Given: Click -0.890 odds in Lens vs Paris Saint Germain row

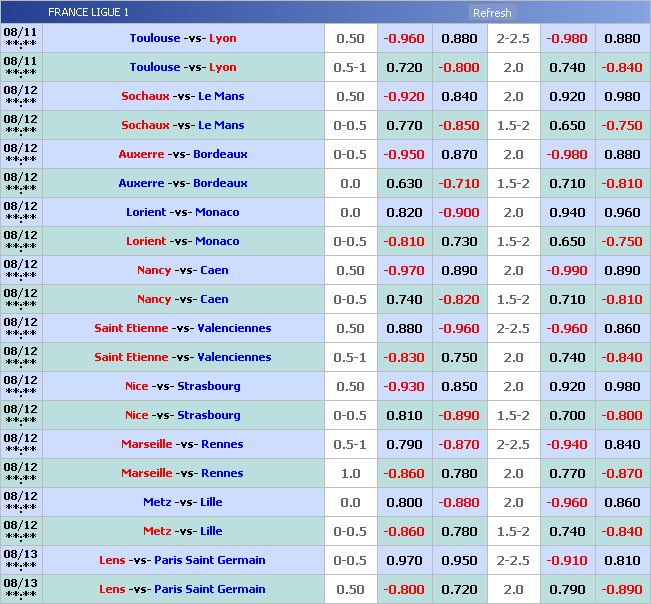Looking at the screenshot, I should coord(622,590).
